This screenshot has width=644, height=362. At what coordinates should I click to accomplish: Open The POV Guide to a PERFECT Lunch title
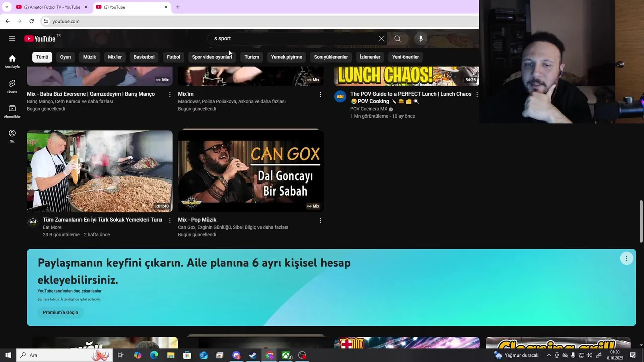(411, 97)
